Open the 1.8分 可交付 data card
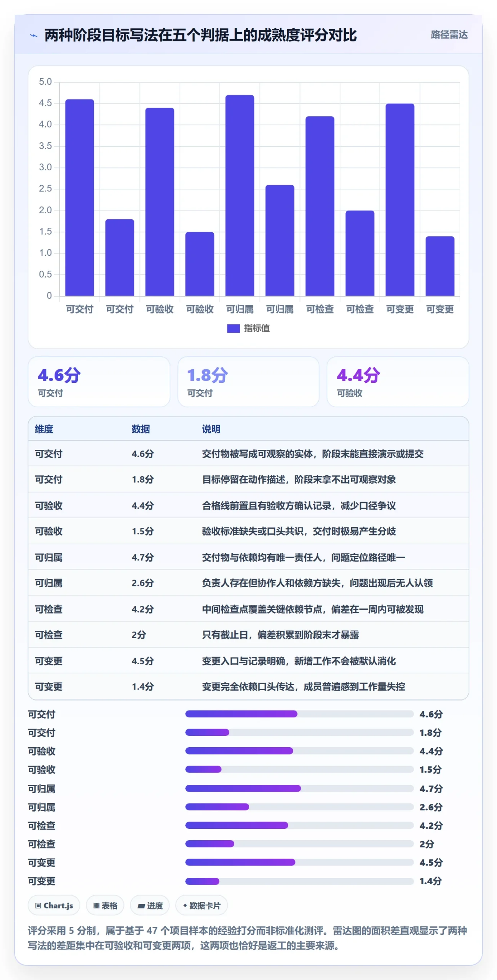Screen dimensions: 497x980 click(248, 382)
